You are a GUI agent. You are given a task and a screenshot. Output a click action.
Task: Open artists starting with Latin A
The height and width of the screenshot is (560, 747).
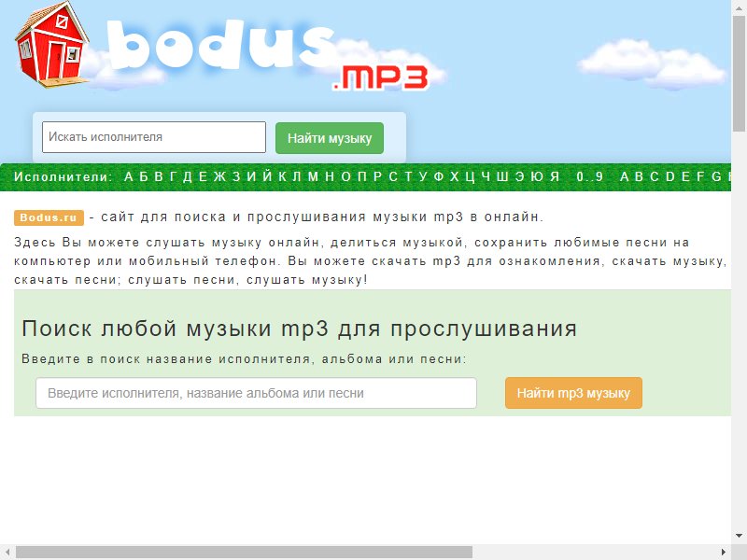point(625,176)
